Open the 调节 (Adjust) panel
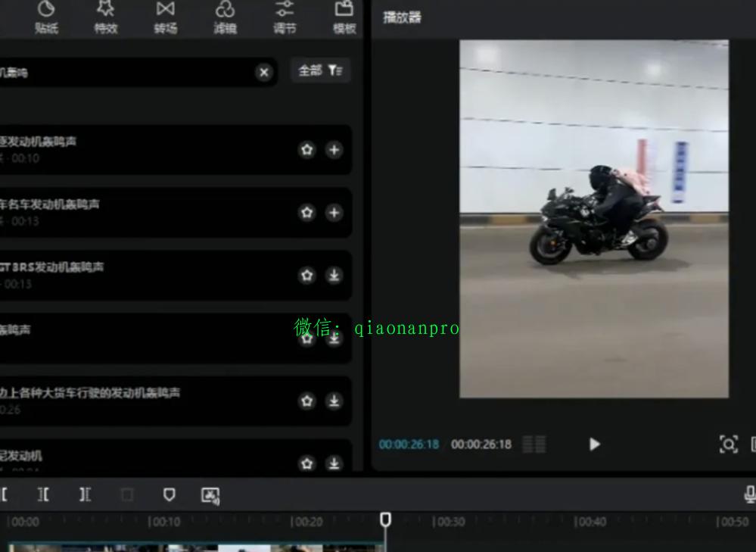 [x=285, y=17]
